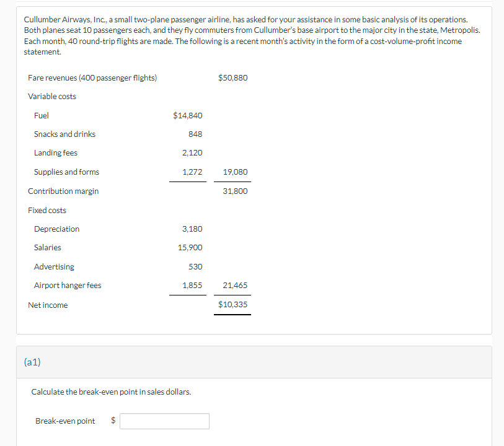504x446 pixels.
Task: Click the Fare revenues value $50,880
Action: point(232,77)
